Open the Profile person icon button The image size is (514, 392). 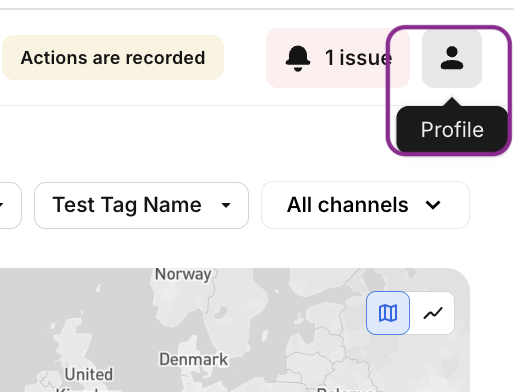(452, 58)
